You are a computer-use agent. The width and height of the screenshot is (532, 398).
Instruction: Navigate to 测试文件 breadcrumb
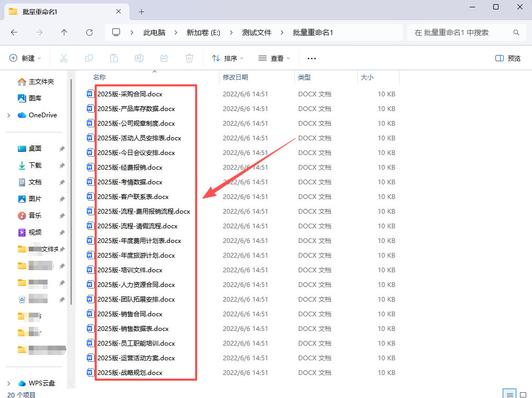(256, 32)
